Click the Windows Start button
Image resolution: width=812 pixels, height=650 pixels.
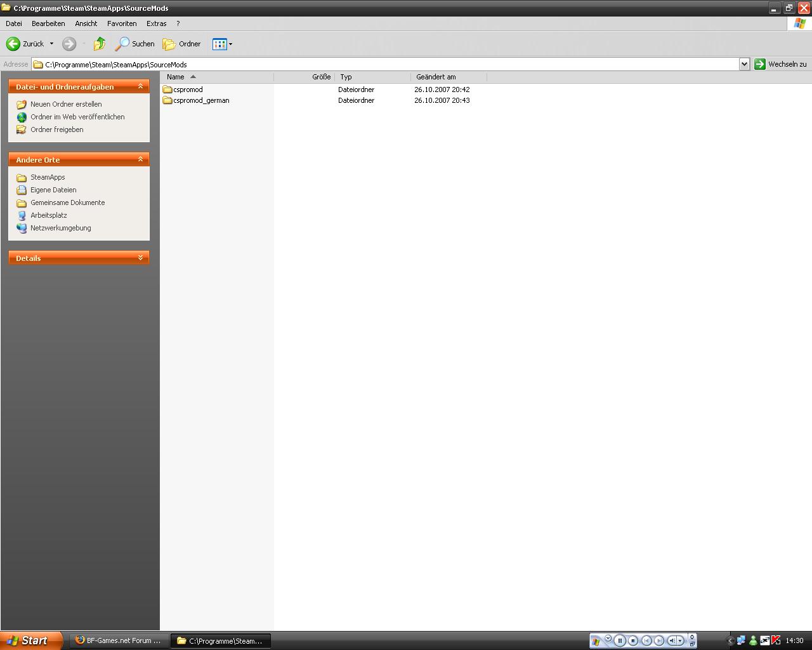(31, 640)
